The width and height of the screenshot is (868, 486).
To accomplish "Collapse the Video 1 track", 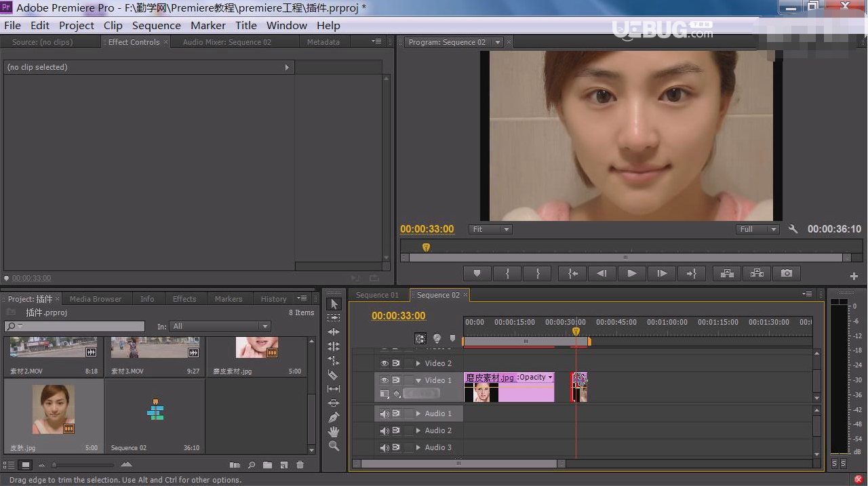I will point(418,380).
